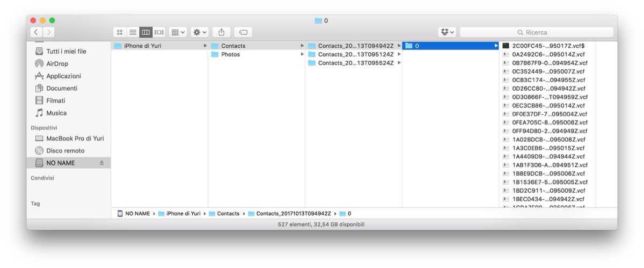Click the Ricerca search field
Viewport: 644px width, 268px height.
537,32
